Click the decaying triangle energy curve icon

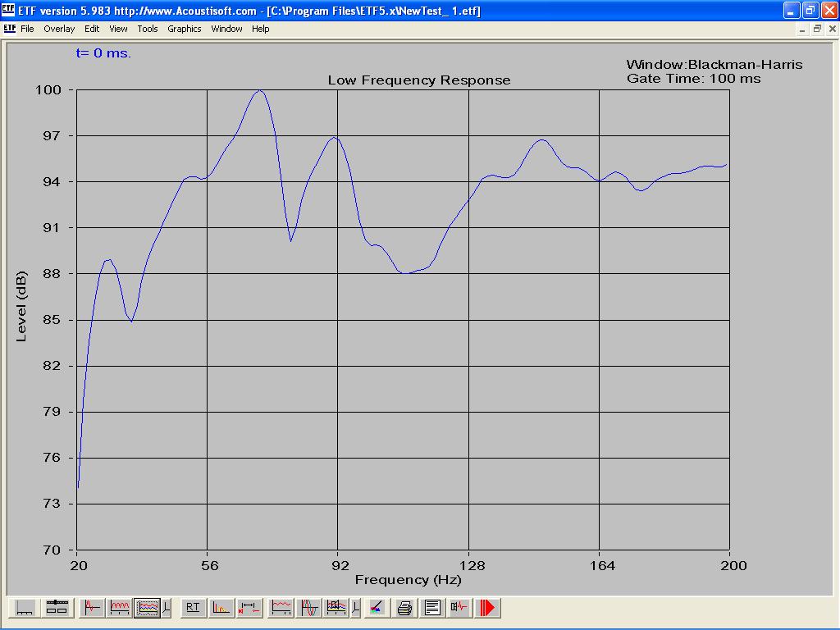coord(221,608)
